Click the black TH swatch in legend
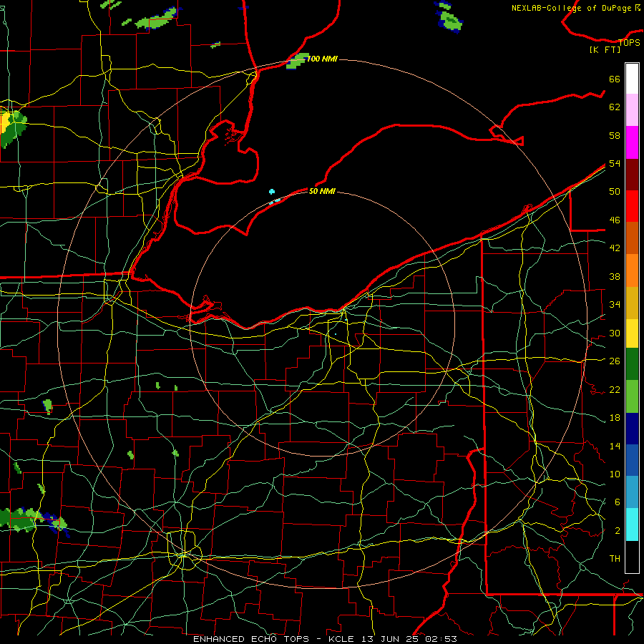644x644 pixels. click(632, 557)
